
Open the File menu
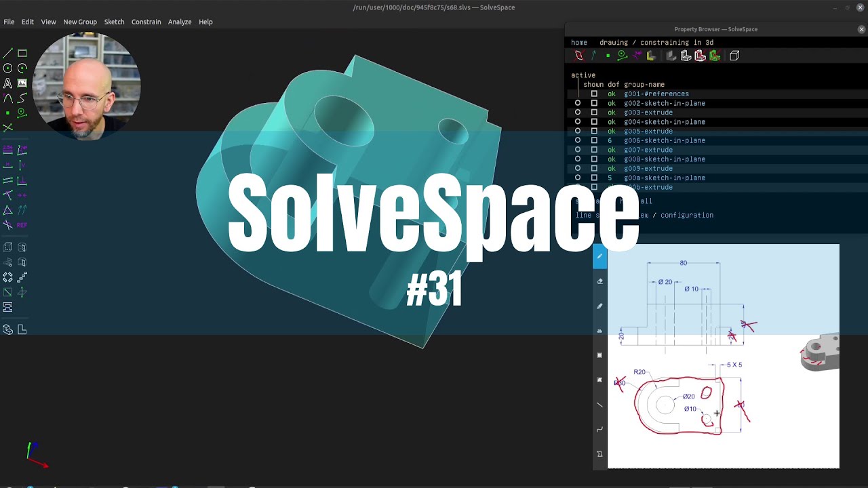coord(9,22)
